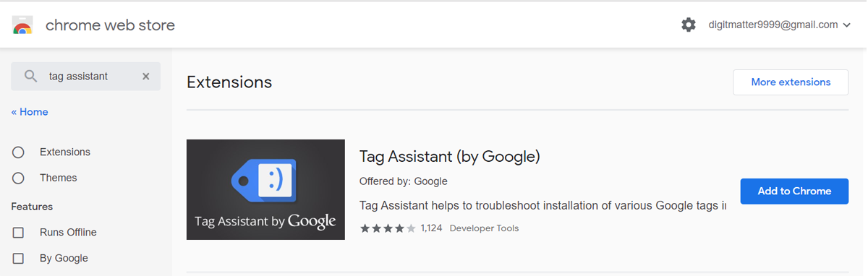The image size is (868, 276).
Task: Check the By Google filter
Action: coord(18,258)
